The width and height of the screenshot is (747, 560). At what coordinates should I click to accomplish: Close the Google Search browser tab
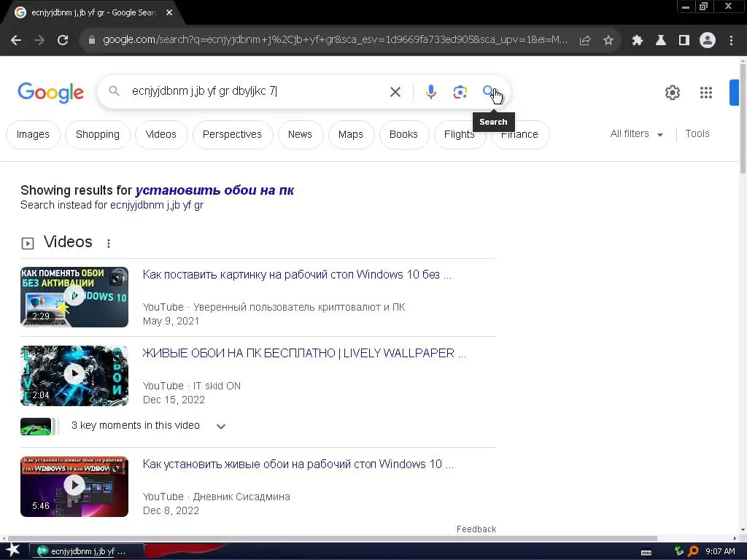coord(169,13)
